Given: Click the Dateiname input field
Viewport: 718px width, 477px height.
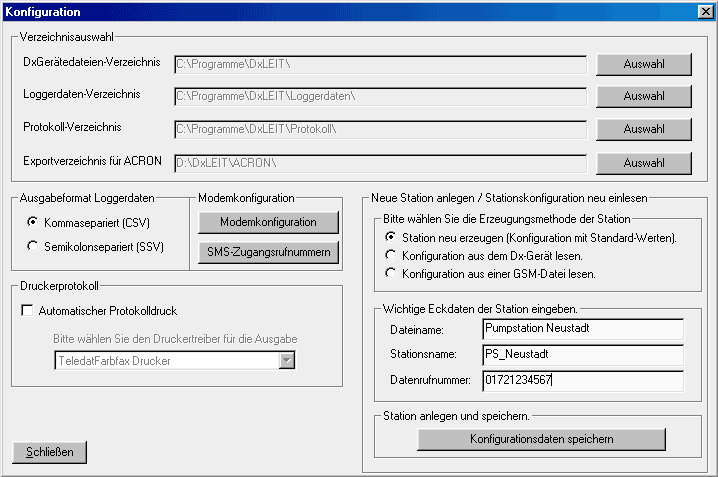Looking at the screenshot, I should [583, 329].
